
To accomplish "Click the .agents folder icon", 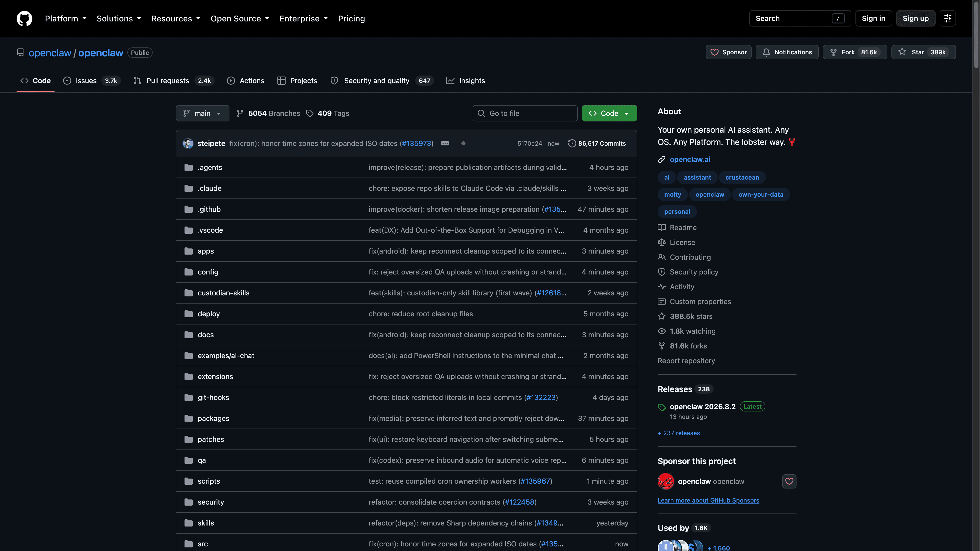I will coord(188,167).
